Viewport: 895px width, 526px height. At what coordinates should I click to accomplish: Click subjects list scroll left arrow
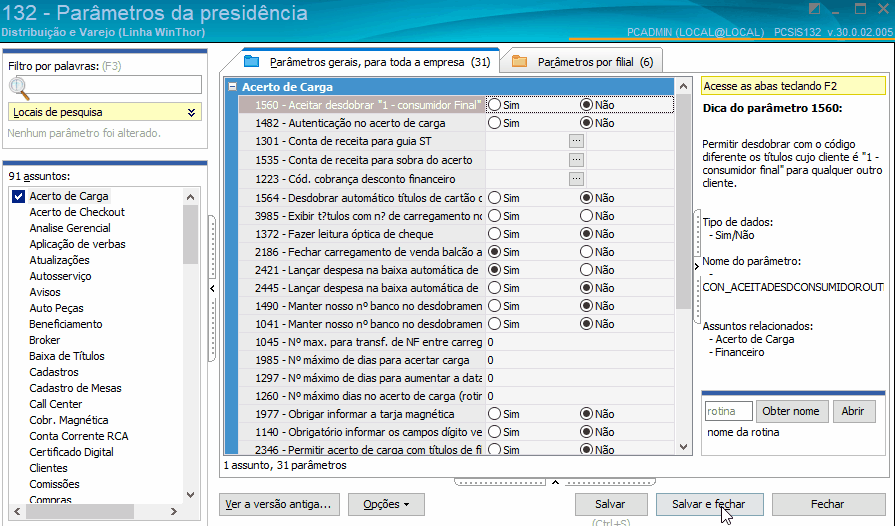click(x=17, y=512)
